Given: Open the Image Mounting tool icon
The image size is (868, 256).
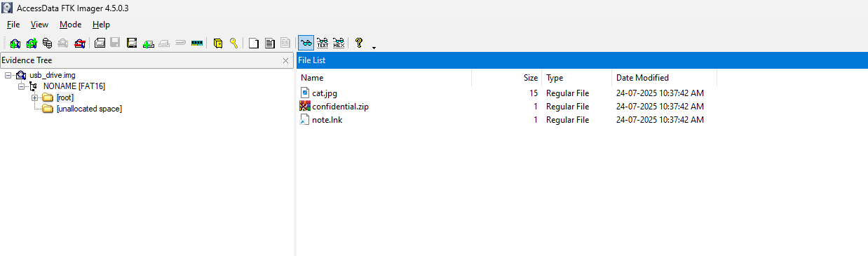Looking at the screenshot, I should coord(47,43).
